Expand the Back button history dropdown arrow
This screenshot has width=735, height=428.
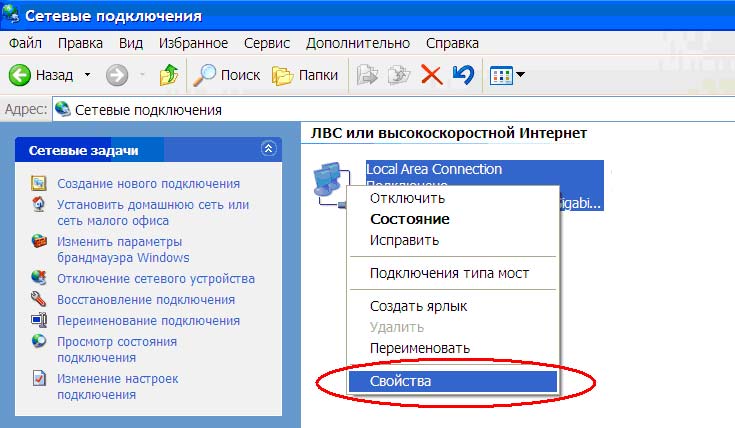(x=87, y=75)
